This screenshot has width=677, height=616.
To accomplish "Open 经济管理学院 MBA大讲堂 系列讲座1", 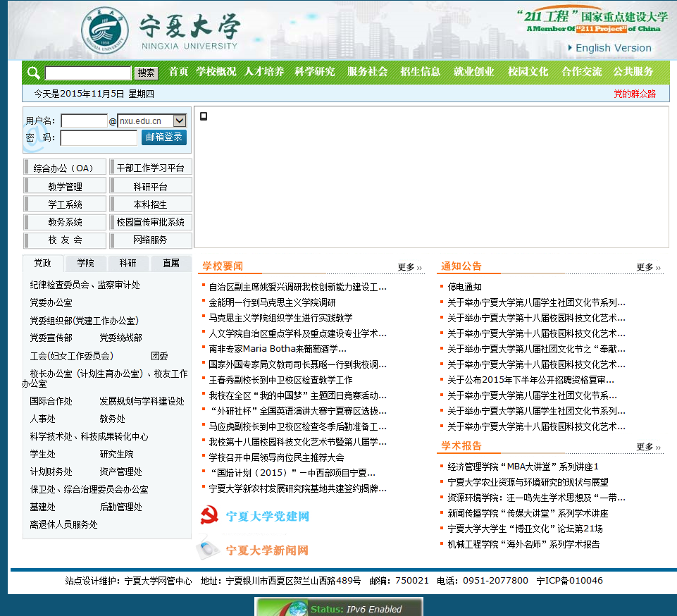I will point(523,467).
